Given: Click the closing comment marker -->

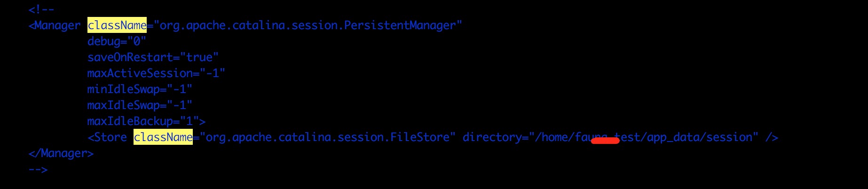Looking at the screenshot, I should 38,169.
